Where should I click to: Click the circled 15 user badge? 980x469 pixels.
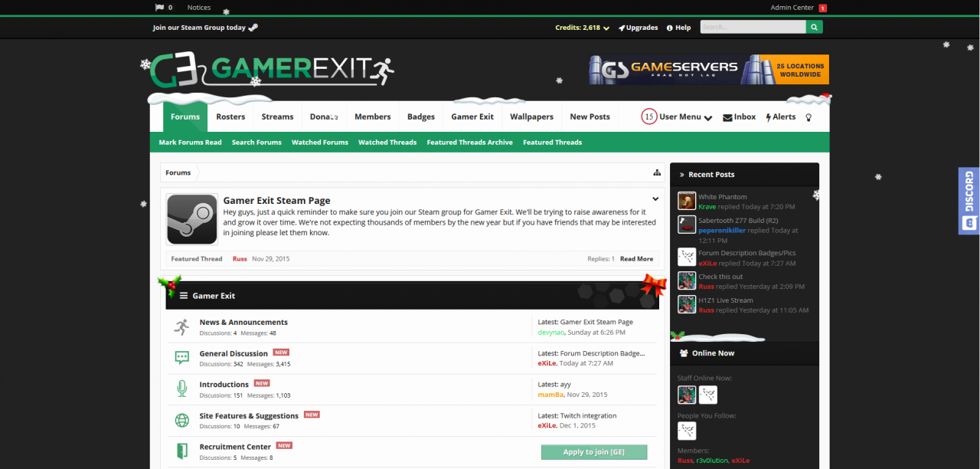coord(649,117)
